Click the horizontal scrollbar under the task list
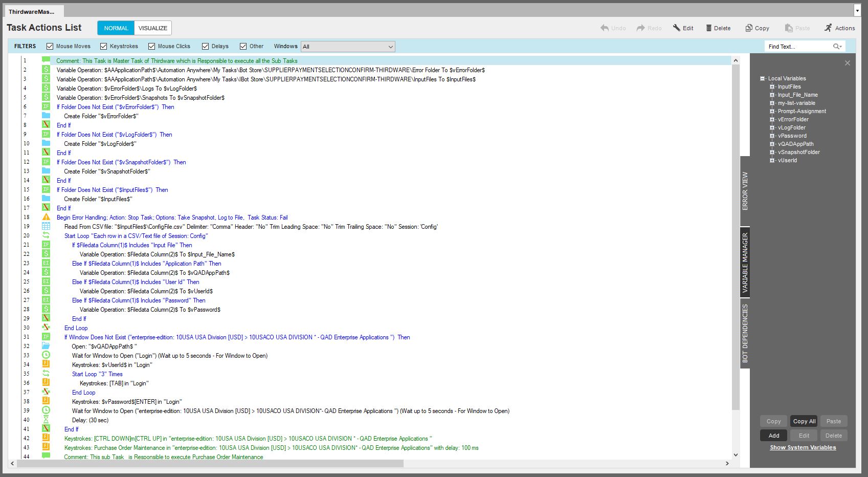 (210, 464)
